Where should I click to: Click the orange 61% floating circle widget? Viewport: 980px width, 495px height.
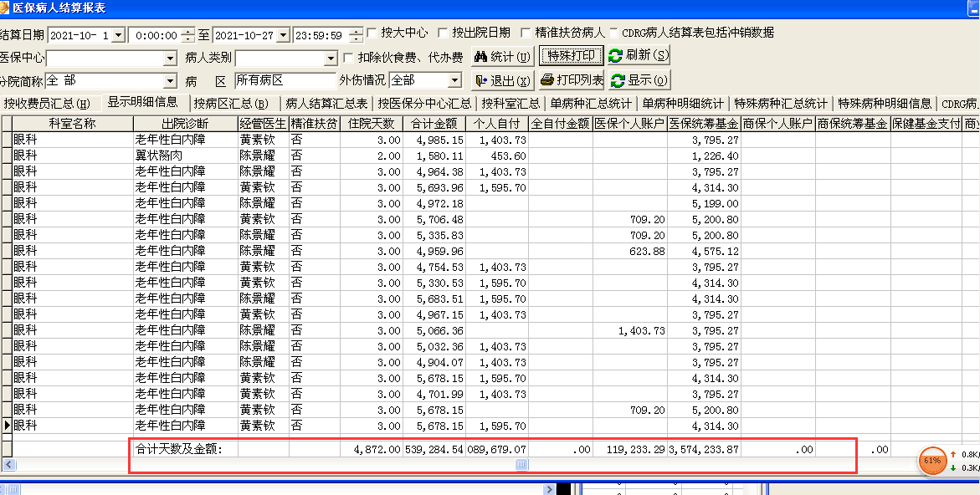(x=932, y=461)
